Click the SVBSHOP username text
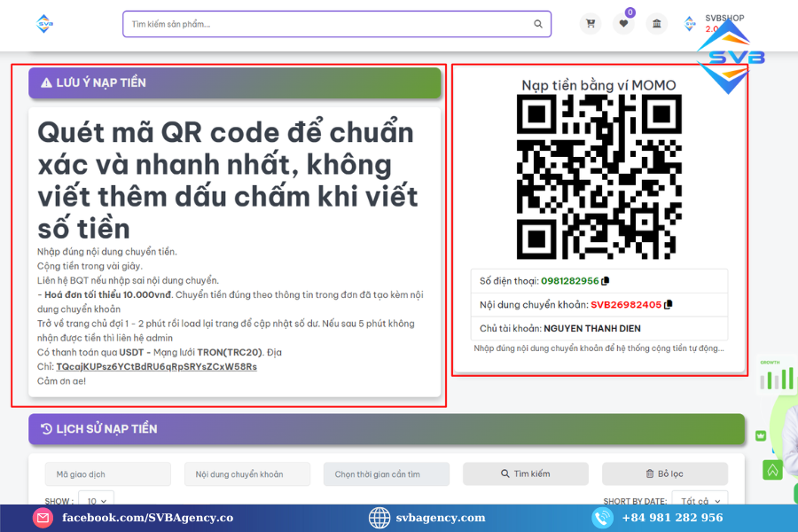Screen dimensions: 798x532 point(724,18)
